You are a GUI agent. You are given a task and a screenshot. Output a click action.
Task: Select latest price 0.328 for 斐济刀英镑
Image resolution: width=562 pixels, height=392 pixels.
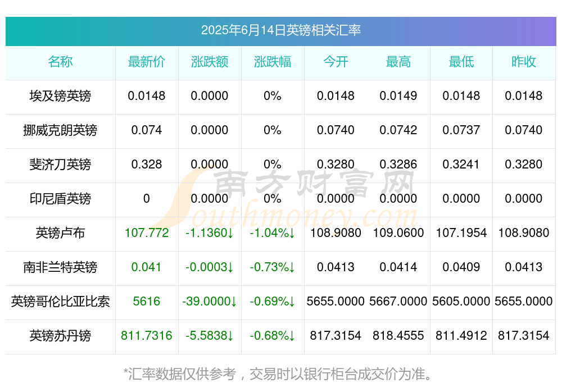tap(147, 164)
